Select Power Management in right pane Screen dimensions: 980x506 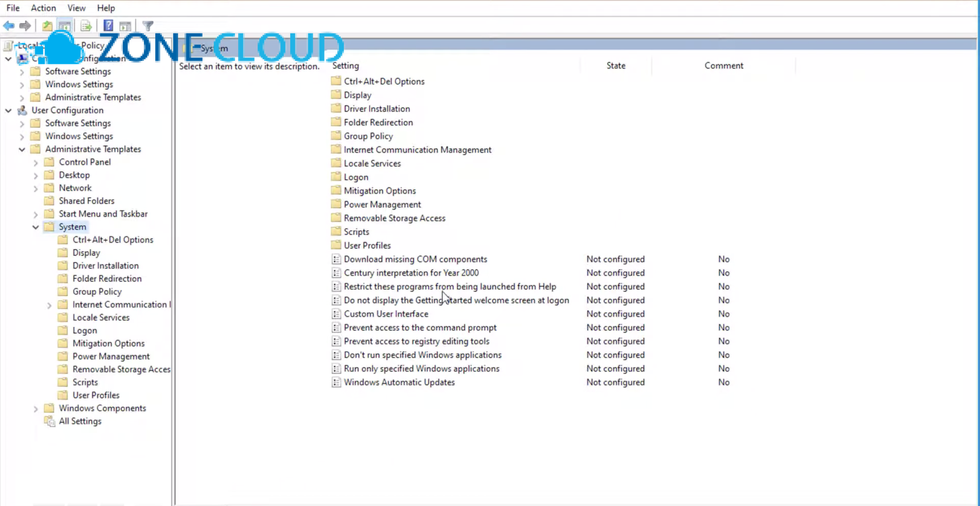tap(382, 204)
